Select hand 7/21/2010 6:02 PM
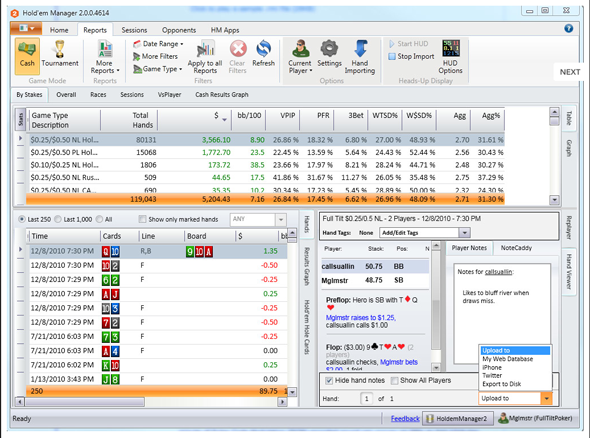590x438 pixels. click(158, 365)
